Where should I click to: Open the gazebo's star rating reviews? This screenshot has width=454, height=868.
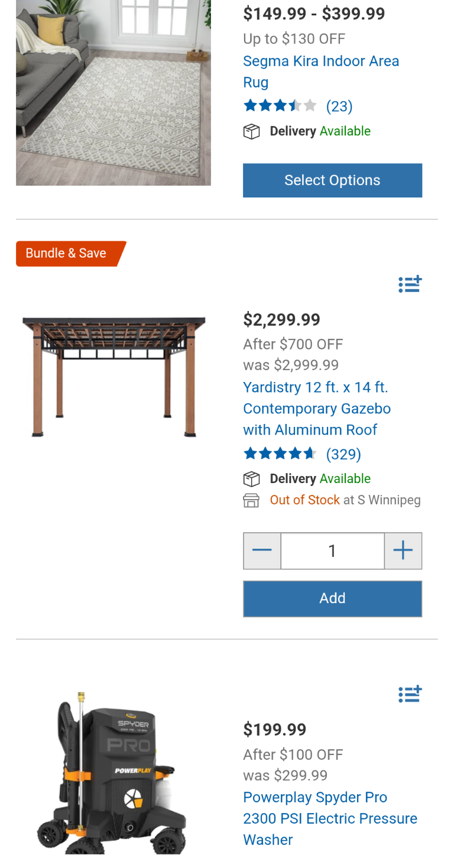click(280, 454)
